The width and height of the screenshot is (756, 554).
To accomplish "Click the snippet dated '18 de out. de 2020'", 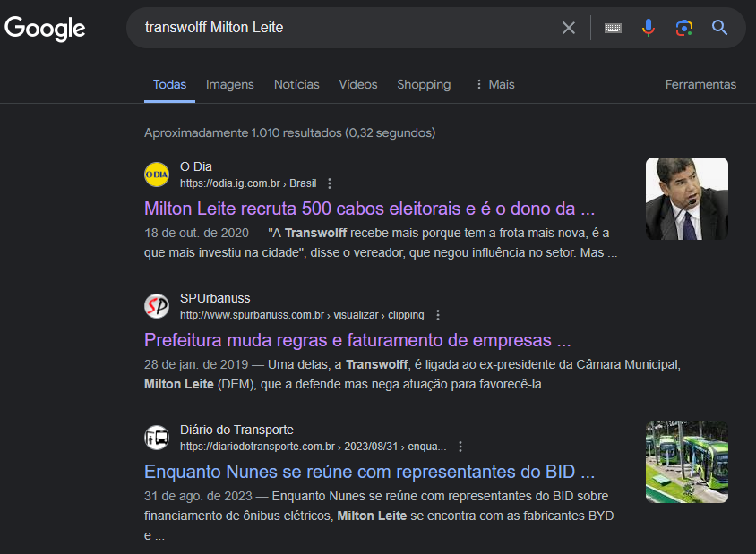I will click(381, 243).
